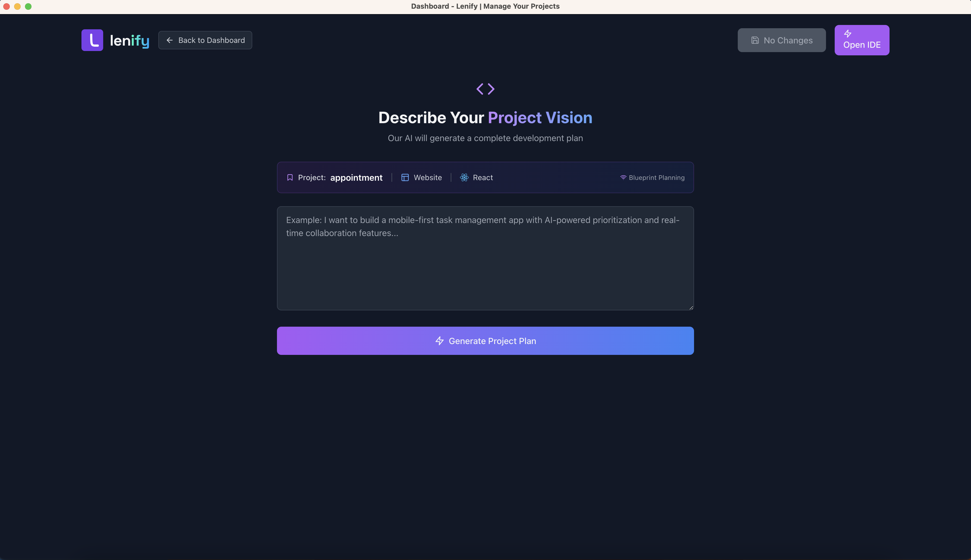Switch back to the Dashboard view
This screenshot has height=560, width=971.
(205, 40)
